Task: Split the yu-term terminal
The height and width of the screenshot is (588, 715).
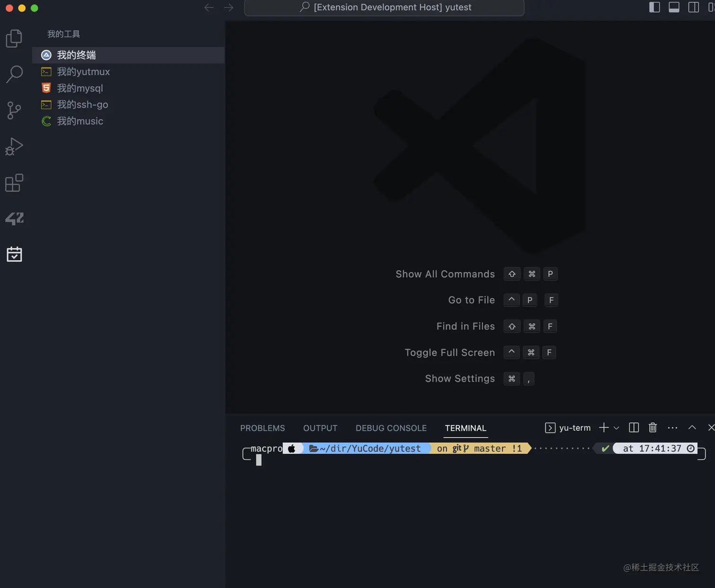Action: 634,428
